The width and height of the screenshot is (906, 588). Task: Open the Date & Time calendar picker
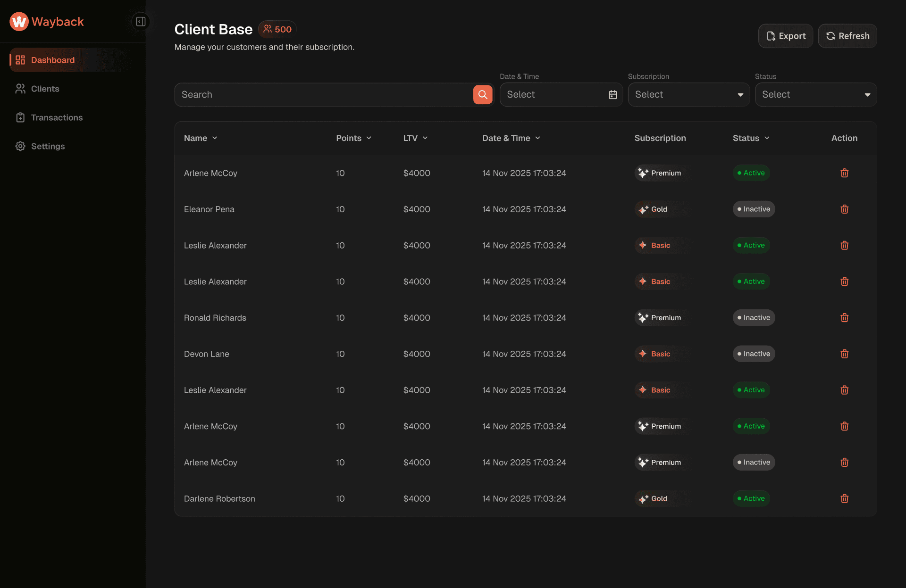coord(612,95)
